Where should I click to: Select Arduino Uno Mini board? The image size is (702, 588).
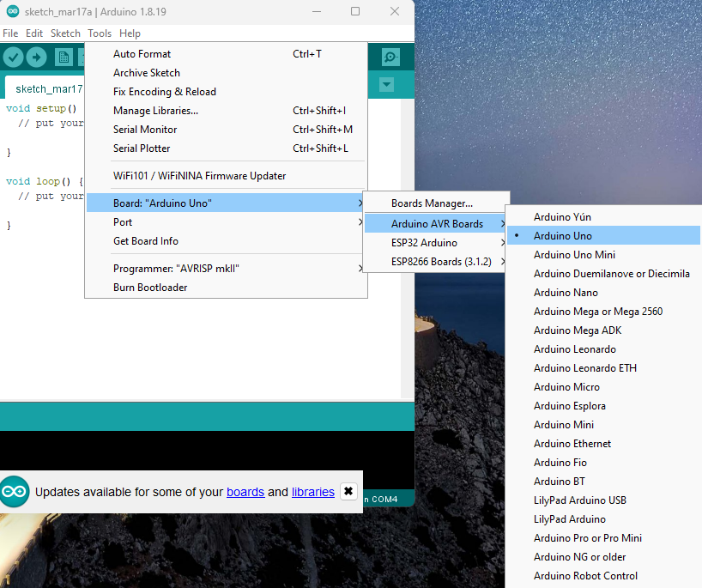[x=603, y=255]
